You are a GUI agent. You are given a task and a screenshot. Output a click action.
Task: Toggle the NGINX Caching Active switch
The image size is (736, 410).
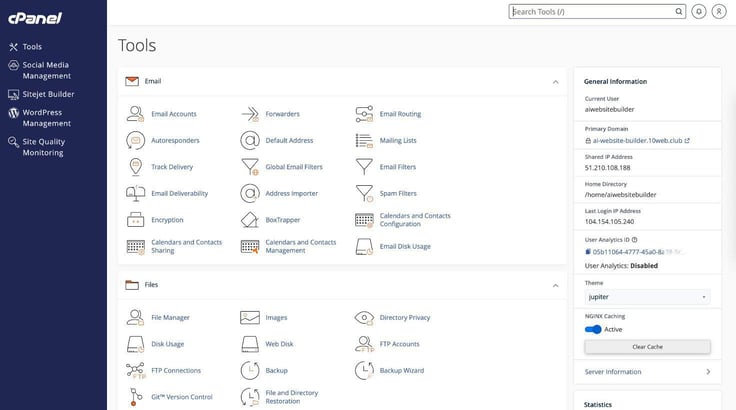tap(593, 329)
